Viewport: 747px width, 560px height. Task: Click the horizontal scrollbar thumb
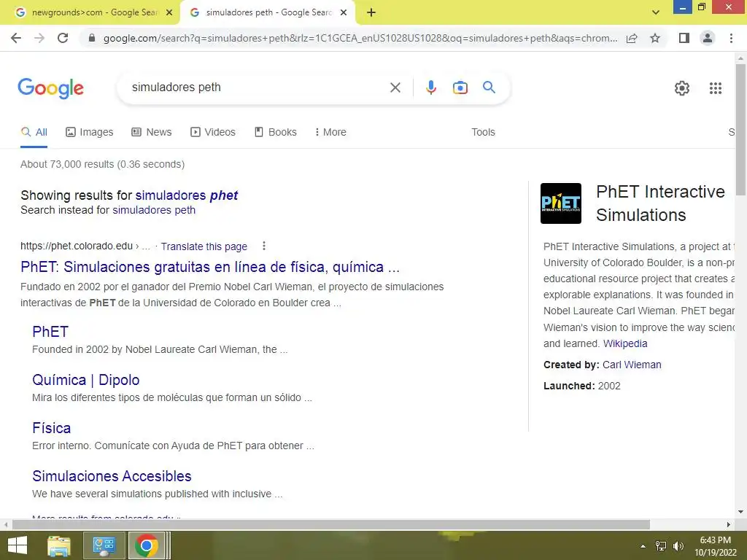click(331, 524)
